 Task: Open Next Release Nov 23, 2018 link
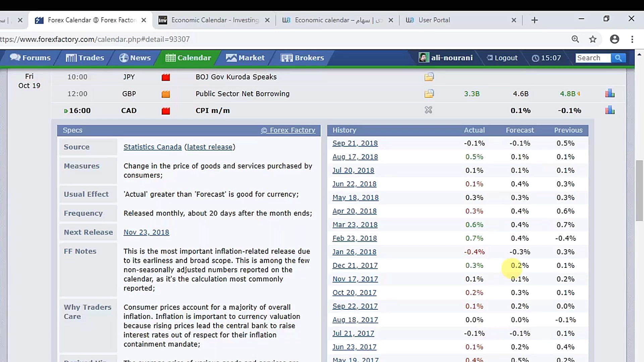click(146, 232)
